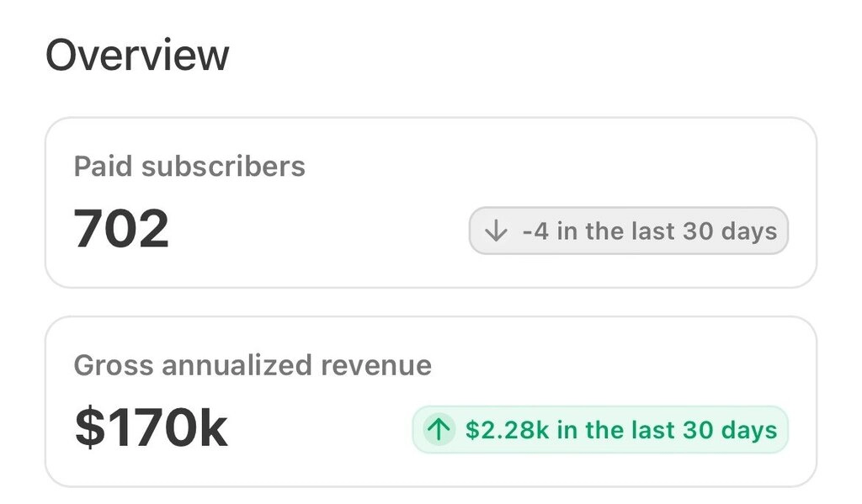The image size is (862, 504).
Task: Click the word "annualized" in the revenue label
Action: (x=237, y=365)
